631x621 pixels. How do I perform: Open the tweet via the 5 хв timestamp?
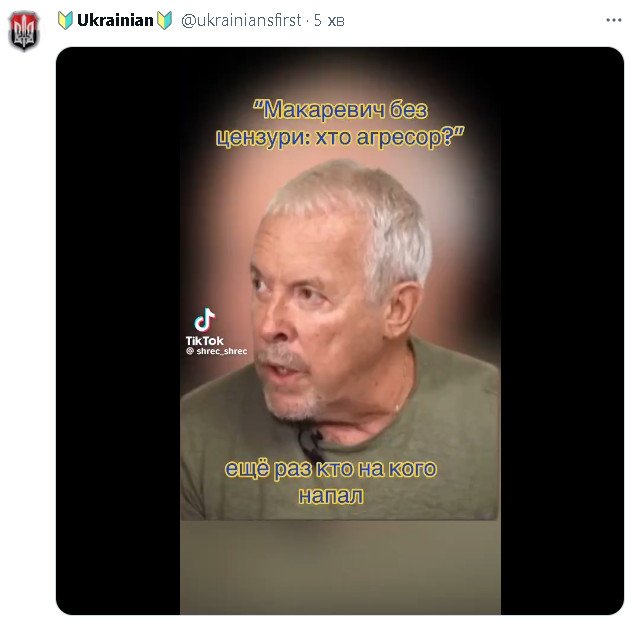329,20
